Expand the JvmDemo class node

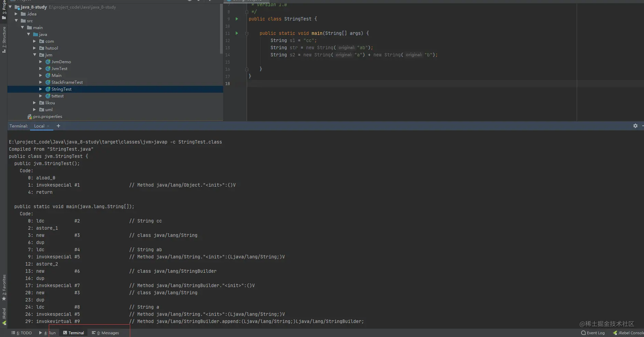coord(41,62)
